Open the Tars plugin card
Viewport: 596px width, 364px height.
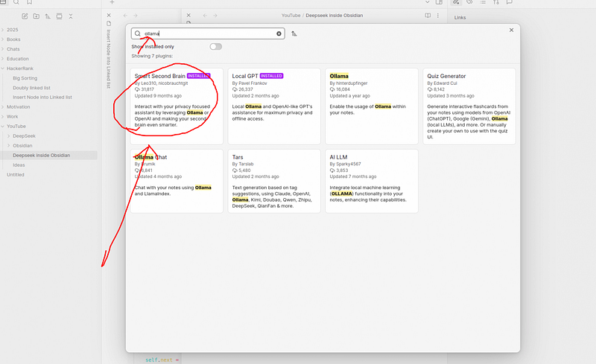coord(274,181)
